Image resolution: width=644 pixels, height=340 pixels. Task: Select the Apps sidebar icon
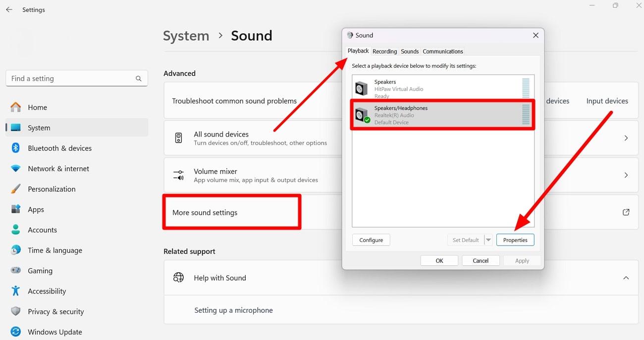point(16,209)
